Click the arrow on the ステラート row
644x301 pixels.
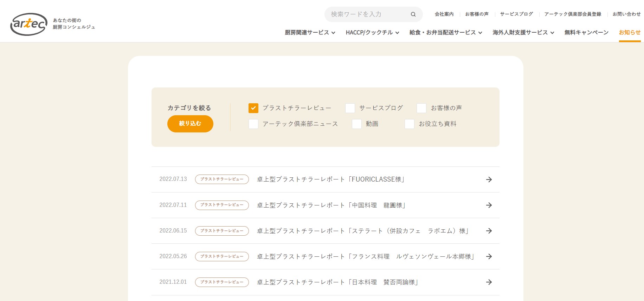[489, 231]
